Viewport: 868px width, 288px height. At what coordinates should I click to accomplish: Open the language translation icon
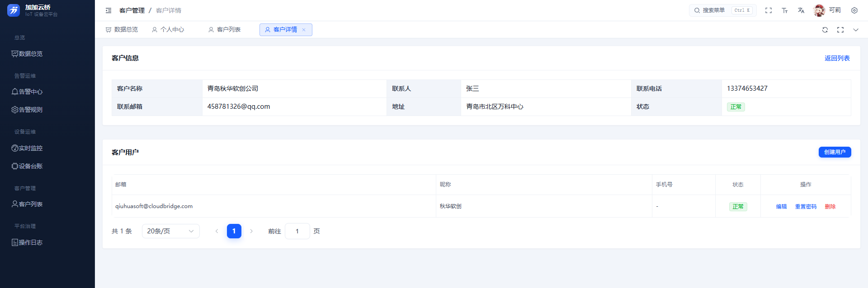pyautogui.click(x=801, y=10)
